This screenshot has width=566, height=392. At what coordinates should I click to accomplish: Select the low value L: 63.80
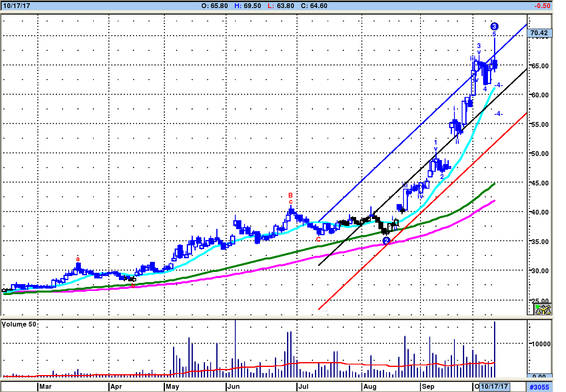tap(281, 6)
